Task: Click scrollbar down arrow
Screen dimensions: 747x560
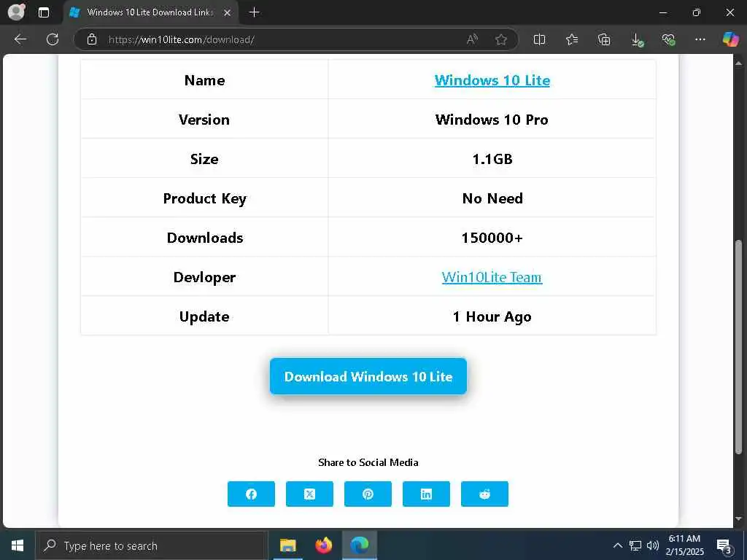Action: [x=738, y=518]
